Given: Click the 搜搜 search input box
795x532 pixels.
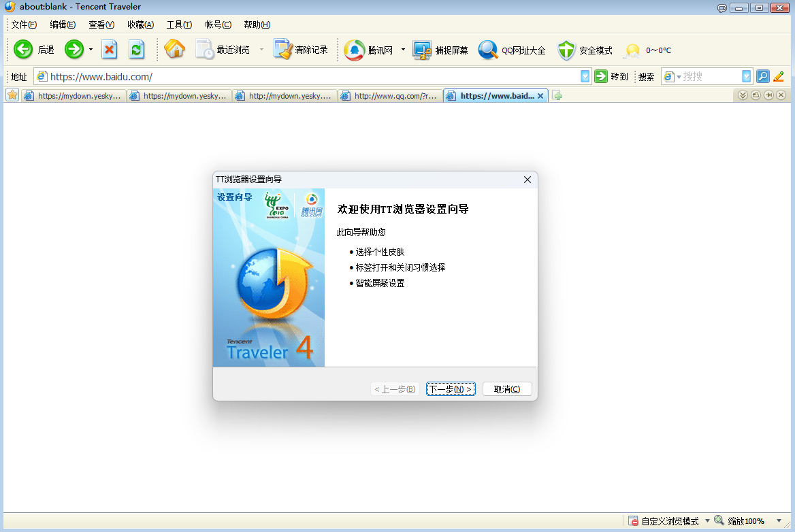Looking at the screenshot, I should pyautogui.click(x=711, y=76).
